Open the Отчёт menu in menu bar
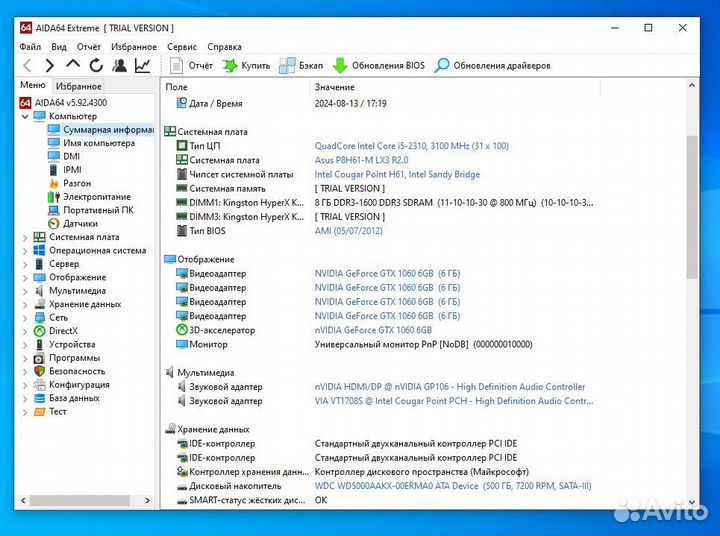The height and width of the screenshot is (536, 720). point(89,47)
